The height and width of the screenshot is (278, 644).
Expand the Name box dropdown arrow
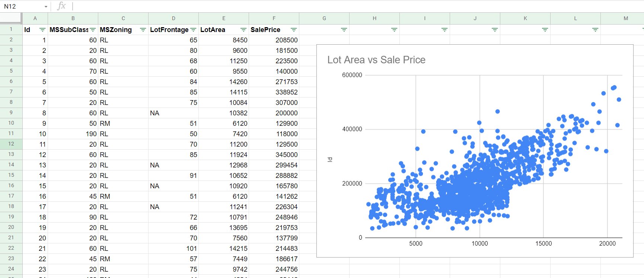(46, 7)
